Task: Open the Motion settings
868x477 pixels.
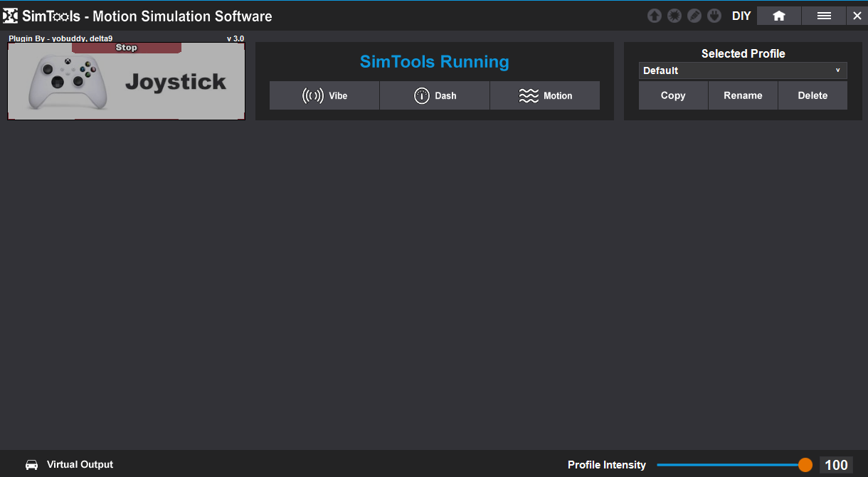Action: [545, 95]
